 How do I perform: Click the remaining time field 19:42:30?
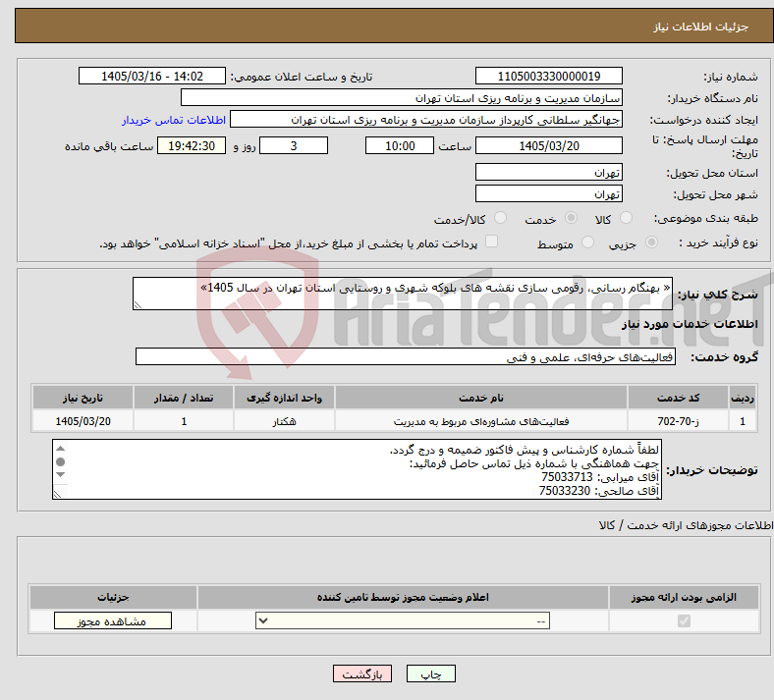tap(192, 145)
